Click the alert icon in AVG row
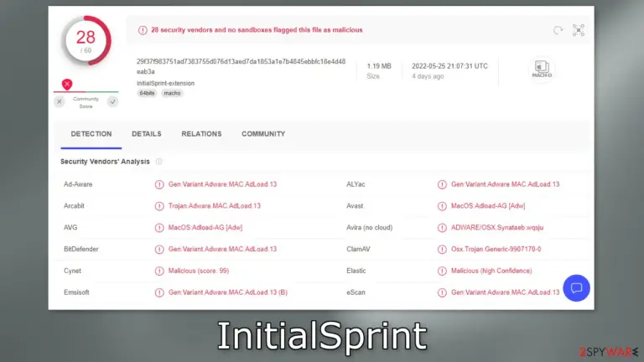The image size is (644, 362). point(159,228)
